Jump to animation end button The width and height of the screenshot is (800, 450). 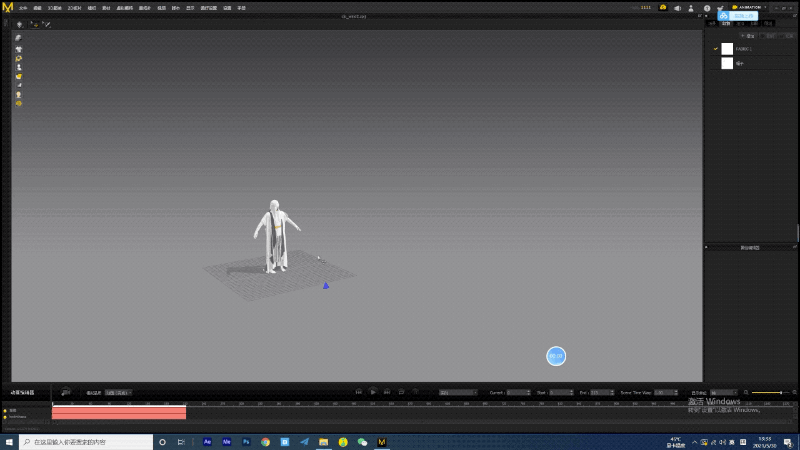click(387, 392)
